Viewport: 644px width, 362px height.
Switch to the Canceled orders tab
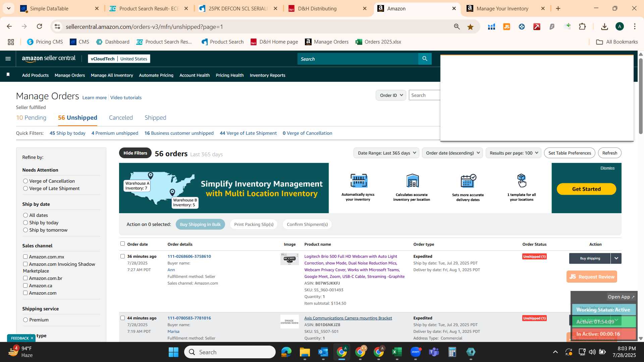coord(121,118)
